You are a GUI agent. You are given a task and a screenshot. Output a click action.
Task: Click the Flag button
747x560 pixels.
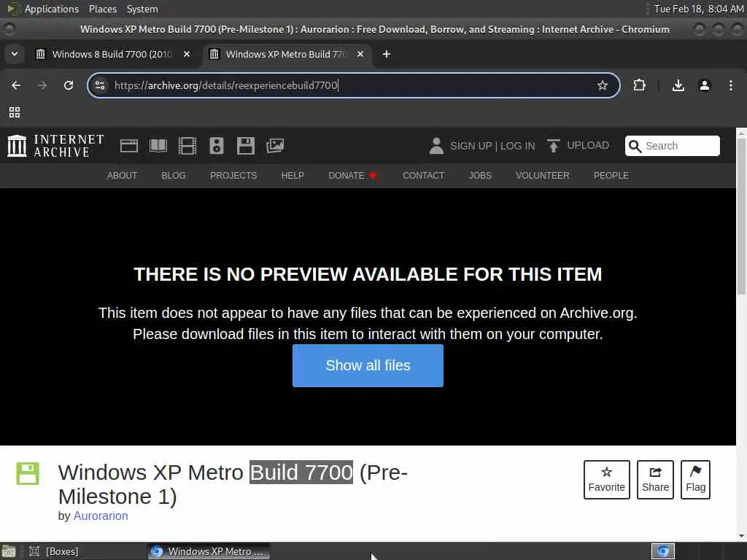[695, 480]
